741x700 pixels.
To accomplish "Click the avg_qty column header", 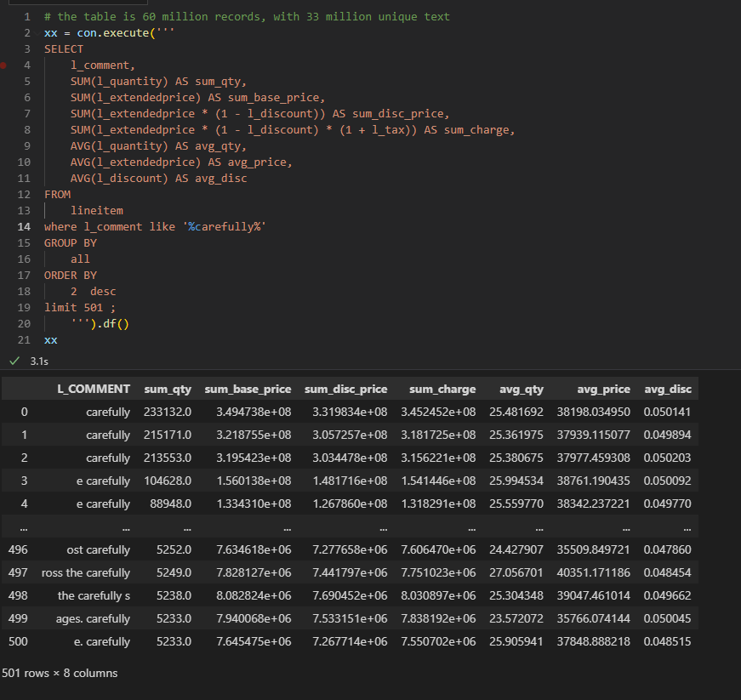I will (521, 389).
